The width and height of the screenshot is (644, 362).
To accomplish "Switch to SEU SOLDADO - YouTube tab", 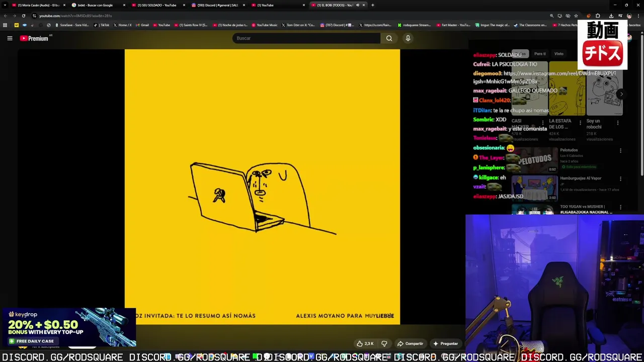I will click(x=157, y=5).
